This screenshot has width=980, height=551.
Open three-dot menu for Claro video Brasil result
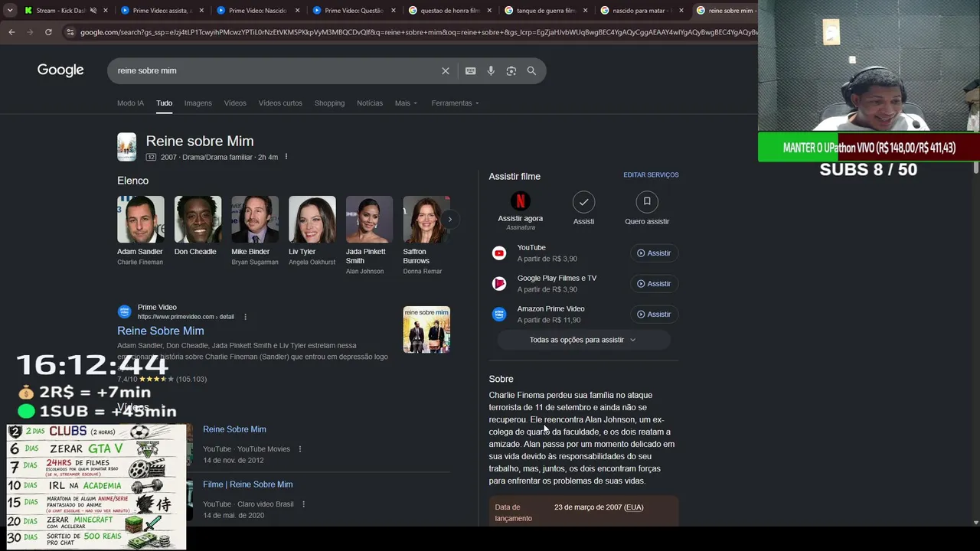coord(304,504)
